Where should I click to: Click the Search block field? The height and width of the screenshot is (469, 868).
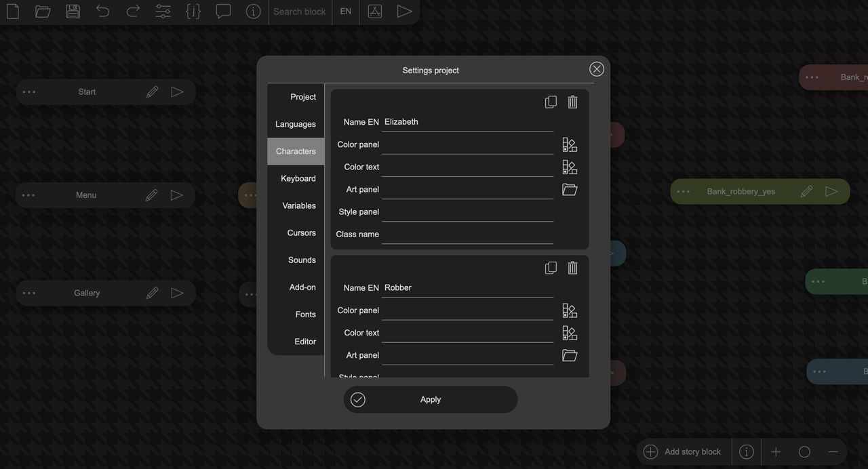300,12
